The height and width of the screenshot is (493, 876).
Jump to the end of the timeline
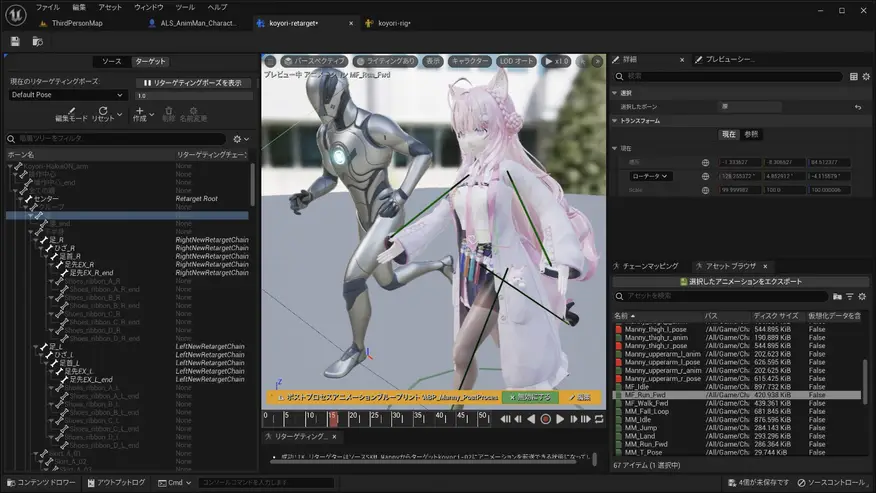[585, 419]
